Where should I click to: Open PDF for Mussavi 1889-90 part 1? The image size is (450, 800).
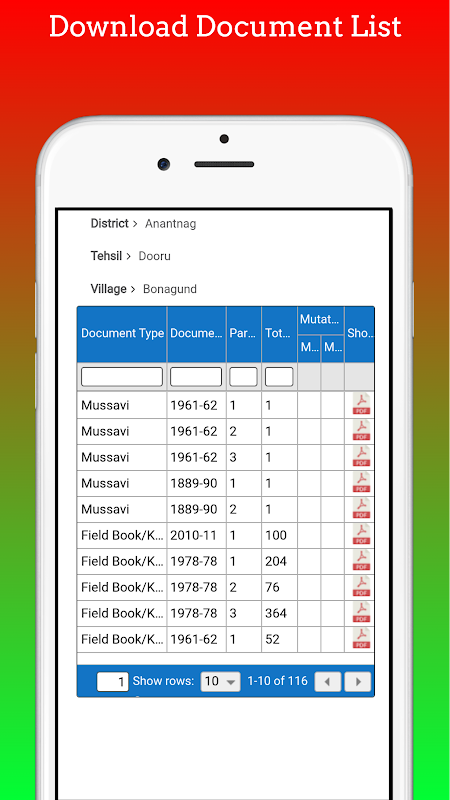point(361,482)
